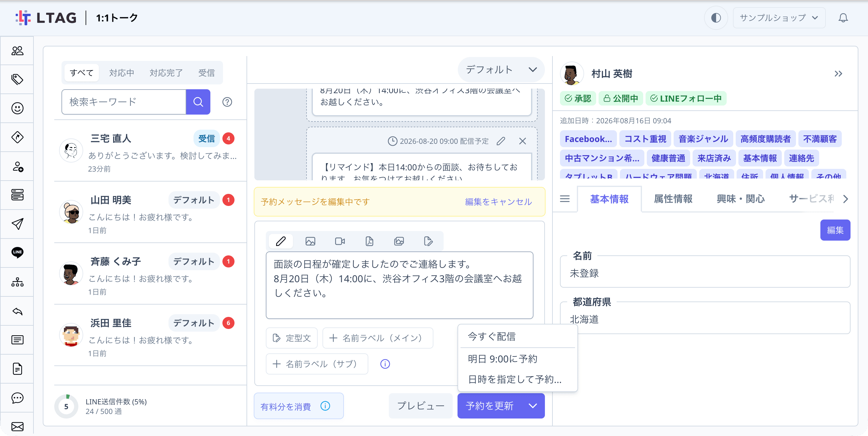
Task: Select the PDF file attachment tool
Action: click(x=369, y=241)
